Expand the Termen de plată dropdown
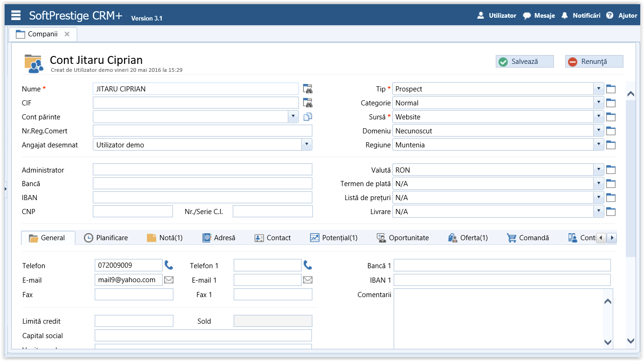This screenshot has height=361, width=644. 599,184
